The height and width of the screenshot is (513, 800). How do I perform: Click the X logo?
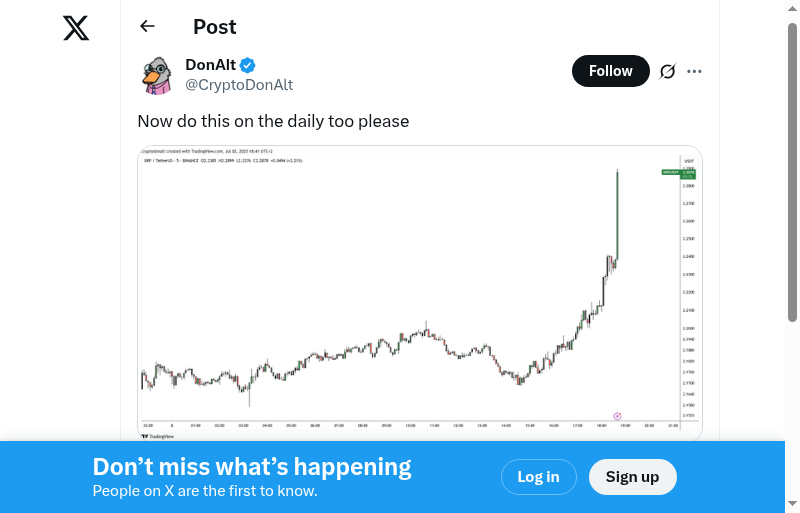(76, 28)
